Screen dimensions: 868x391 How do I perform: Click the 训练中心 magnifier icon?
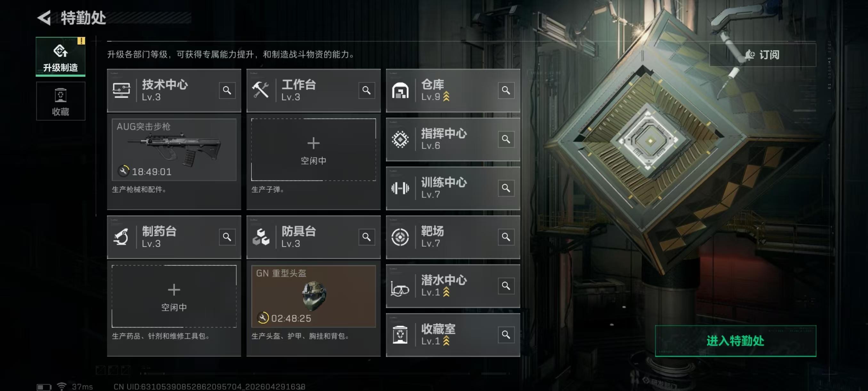tap(506, 188)
